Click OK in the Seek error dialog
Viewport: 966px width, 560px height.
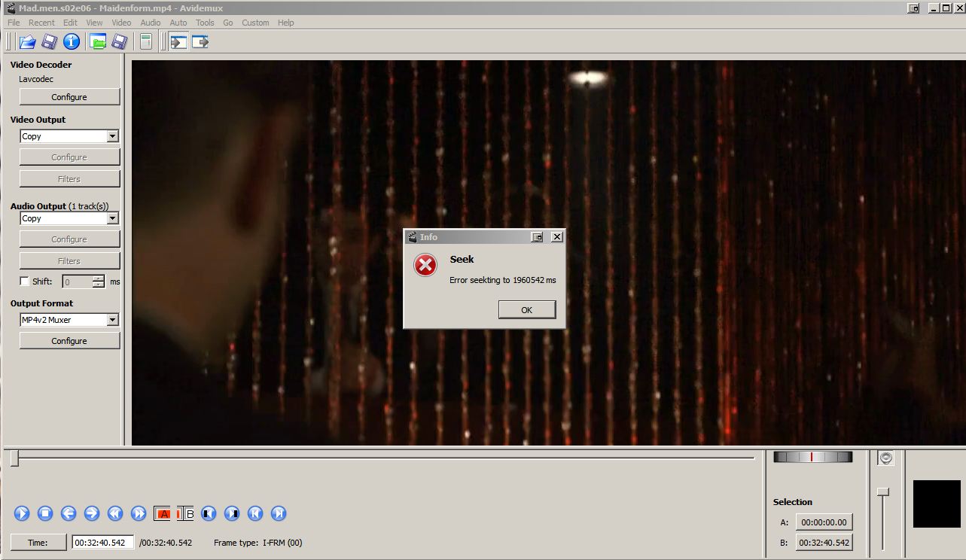coord(527,310)
